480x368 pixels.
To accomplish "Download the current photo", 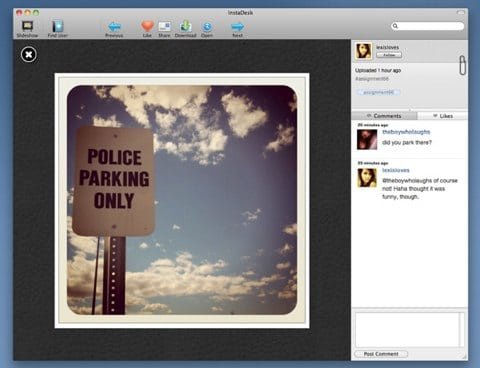I will (x=185, y=29).
